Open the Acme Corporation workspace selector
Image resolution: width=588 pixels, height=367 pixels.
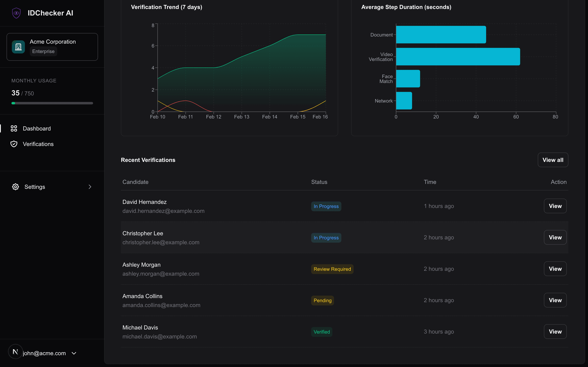52,47
